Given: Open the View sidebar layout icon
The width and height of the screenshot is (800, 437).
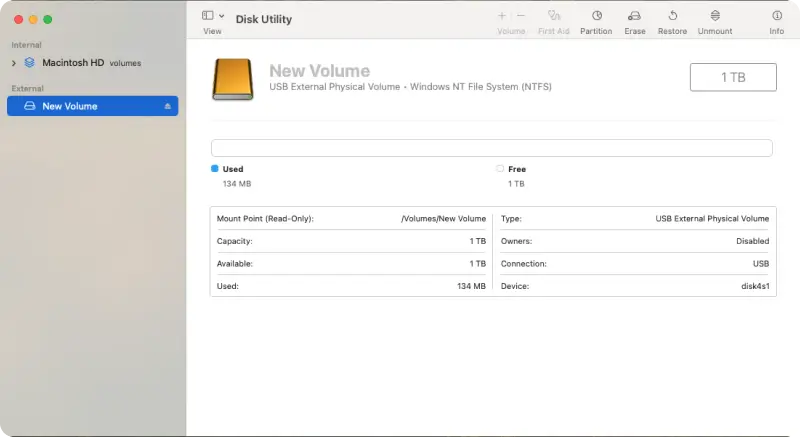Looking at the screenshot, I should [208, 15].
